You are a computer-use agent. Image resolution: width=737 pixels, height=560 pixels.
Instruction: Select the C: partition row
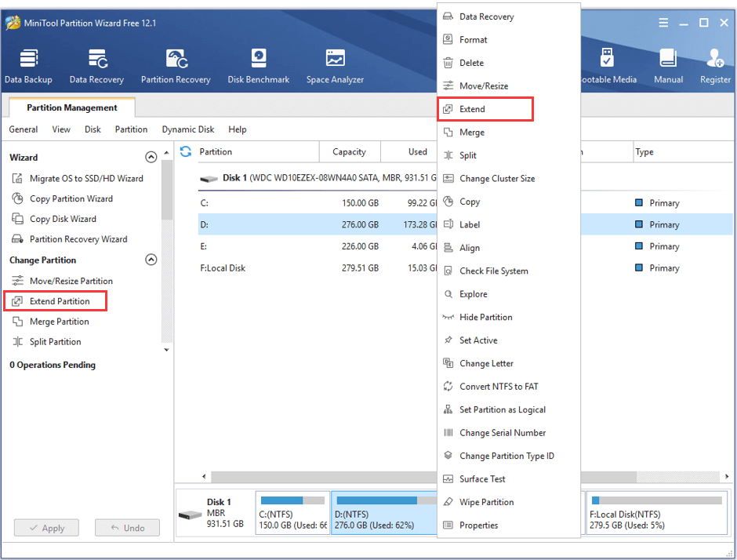tap(318, 202)
